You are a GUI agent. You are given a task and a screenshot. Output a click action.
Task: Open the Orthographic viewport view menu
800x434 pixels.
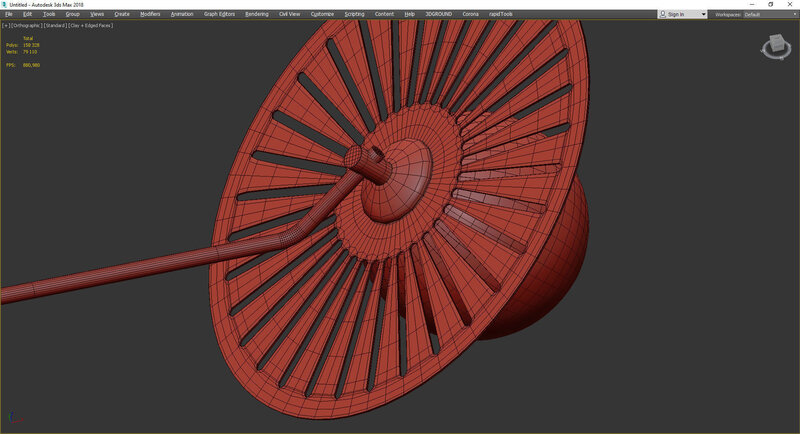click(x=25, y=25)
